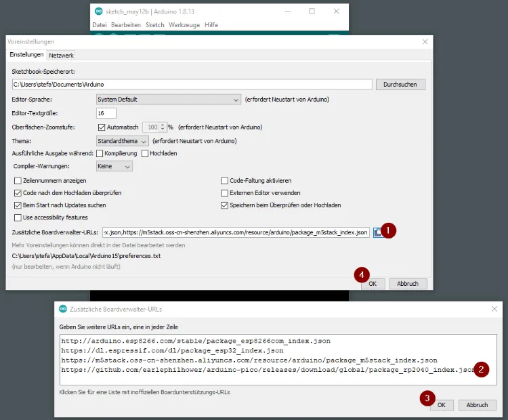Open the Datei menu

(x=100, y=25)
